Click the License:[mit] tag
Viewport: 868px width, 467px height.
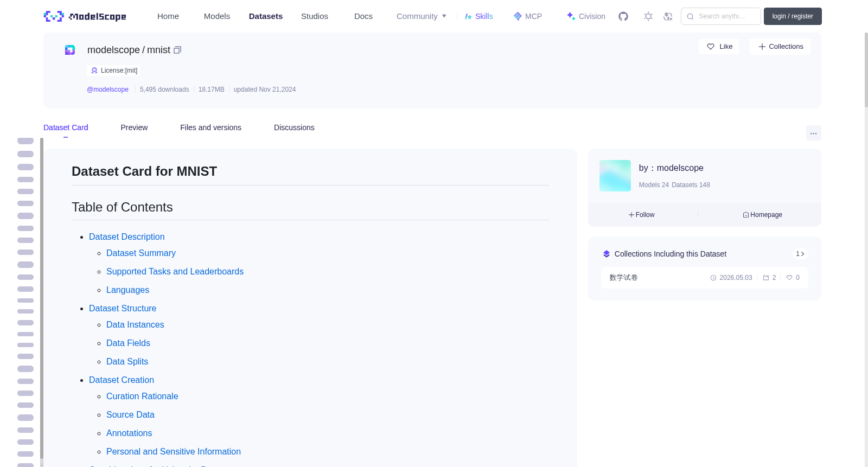click(x=114, y=71)
